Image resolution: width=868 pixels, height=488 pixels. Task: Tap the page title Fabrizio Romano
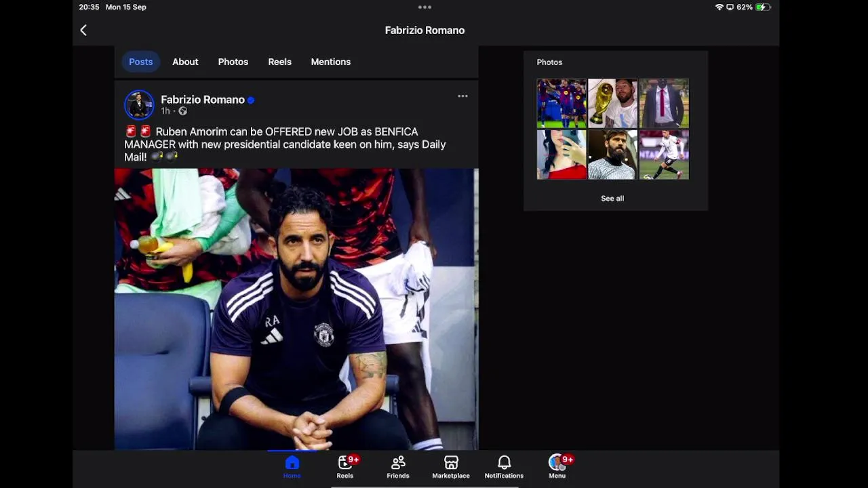[x=425, y=30]
